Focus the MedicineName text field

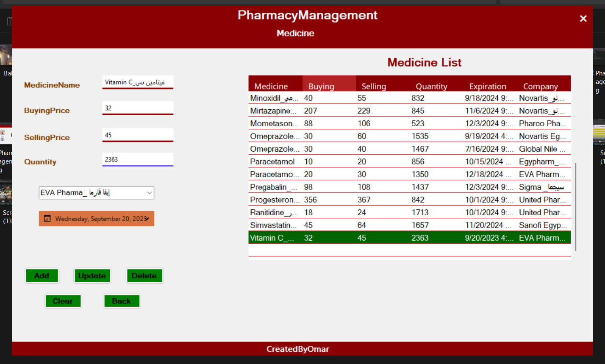click(x=137, y=82)
